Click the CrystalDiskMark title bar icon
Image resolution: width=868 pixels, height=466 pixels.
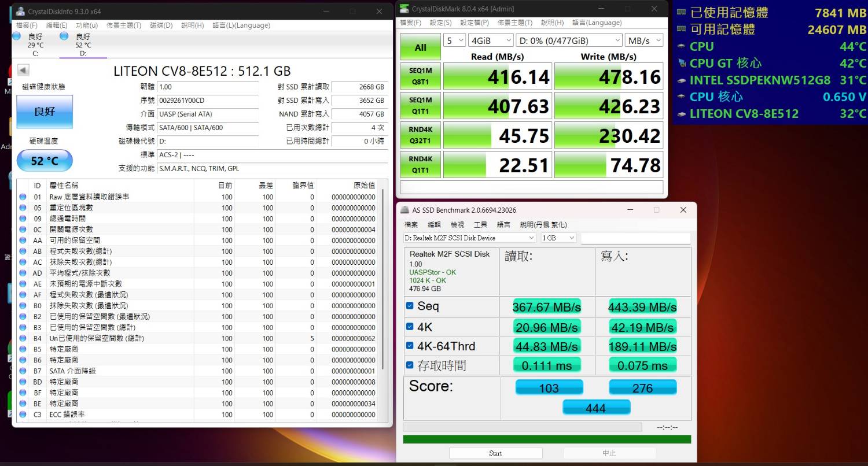click(404, 9)
